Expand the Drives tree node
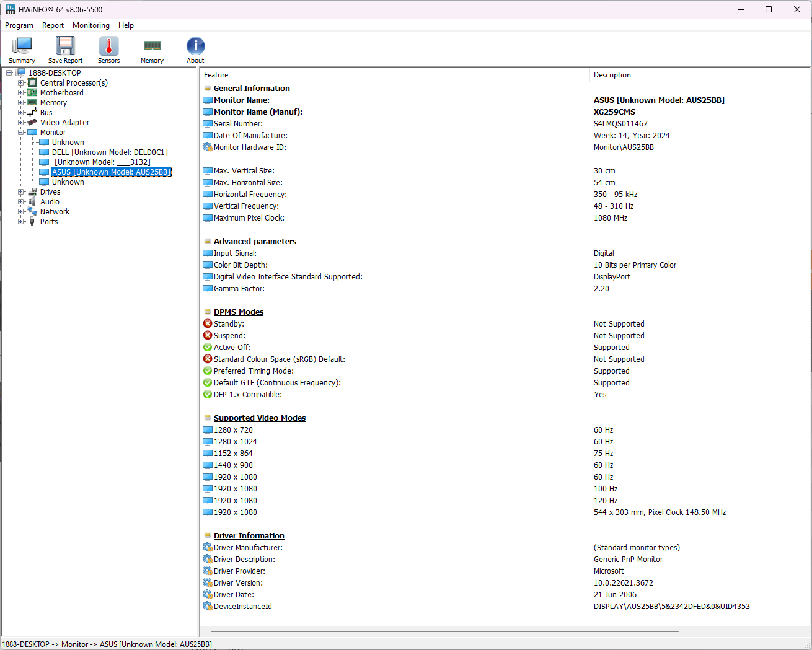Viewport: 812px width, 650px height. [21, 192]
